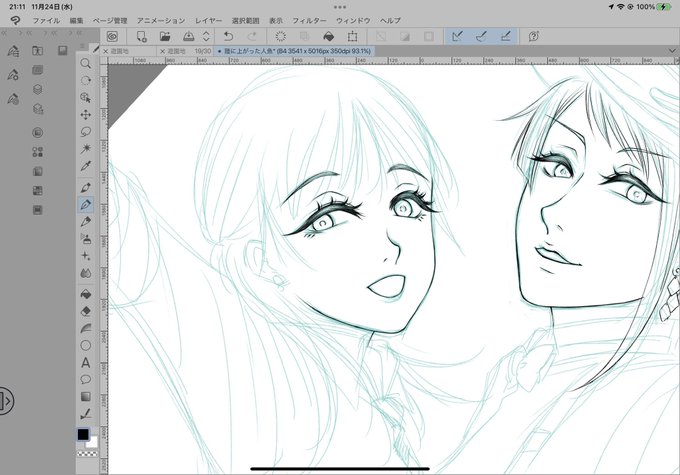Expand the collapsed side panel arrow at the left edge

[6, 400]
